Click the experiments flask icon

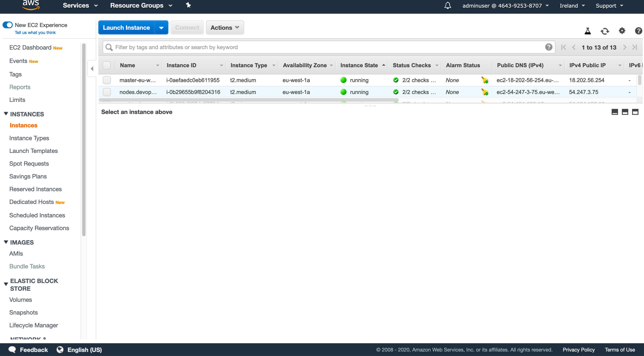[588, 31]
